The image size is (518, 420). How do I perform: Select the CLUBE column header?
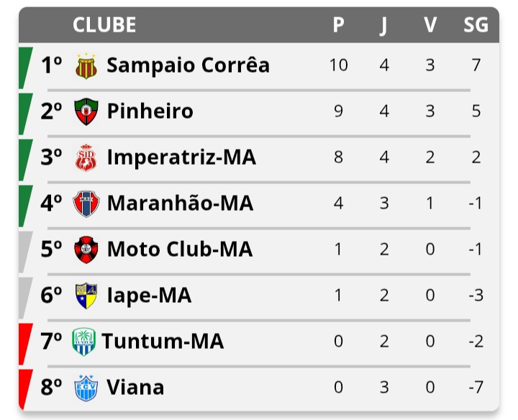tap(104, 25)
